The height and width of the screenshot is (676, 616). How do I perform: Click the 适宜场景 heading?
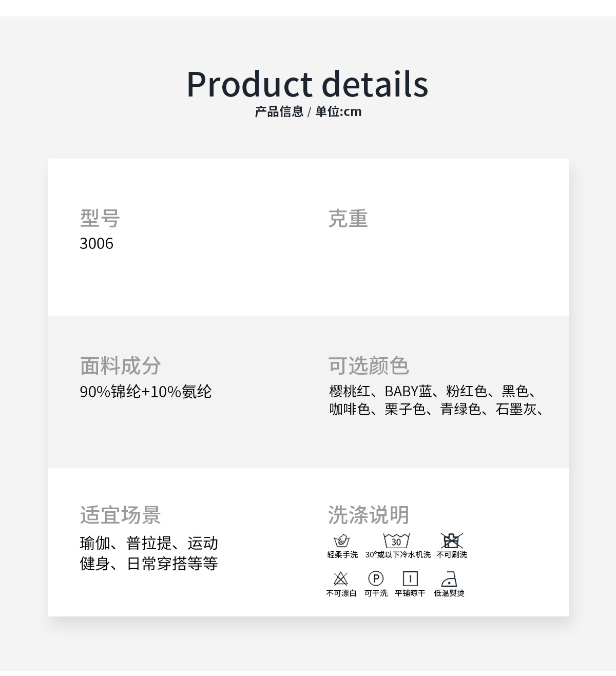[x=121, y=515]
